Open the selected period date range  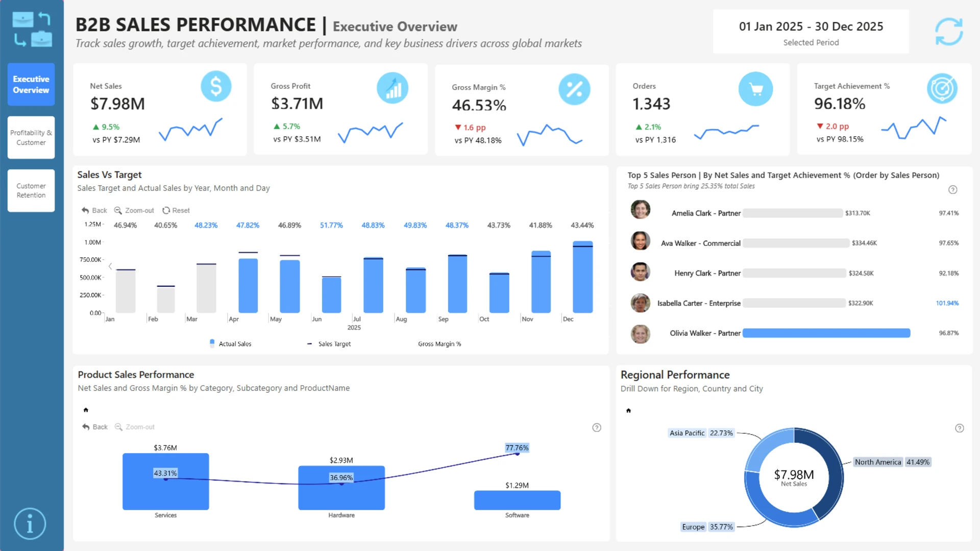pos(811,32)
